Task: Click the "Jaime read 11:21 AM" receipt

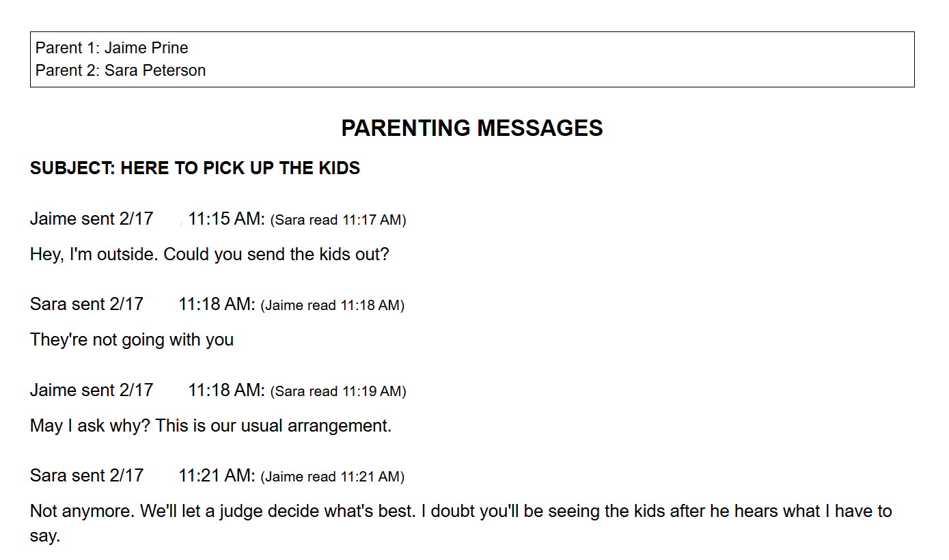Action: point(333,477)
